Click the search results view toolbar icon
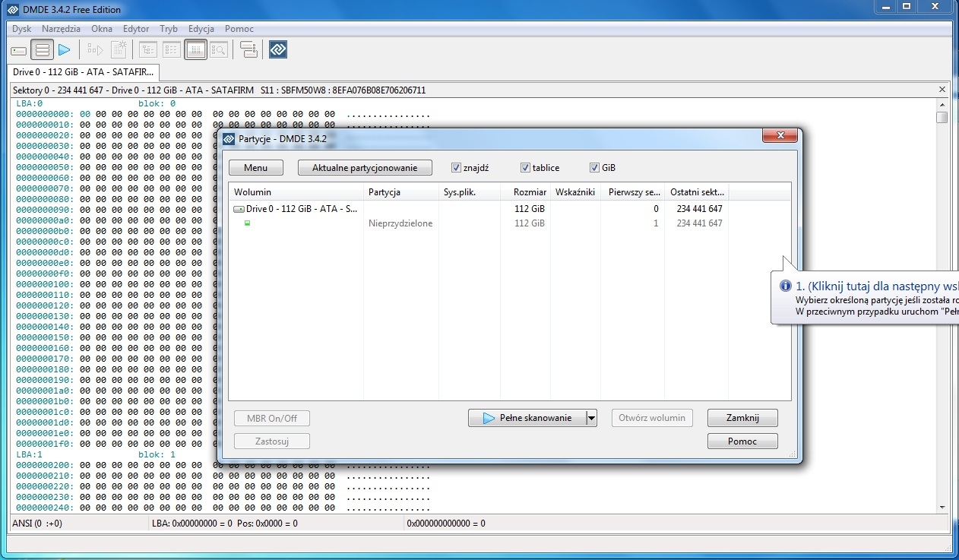This screenshot has height=560, width=959. click(219, 50)
